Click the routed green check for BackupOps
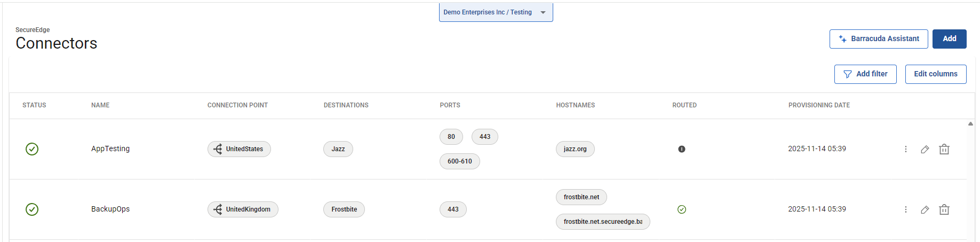 pyautogui.click(x=681, y=209)
